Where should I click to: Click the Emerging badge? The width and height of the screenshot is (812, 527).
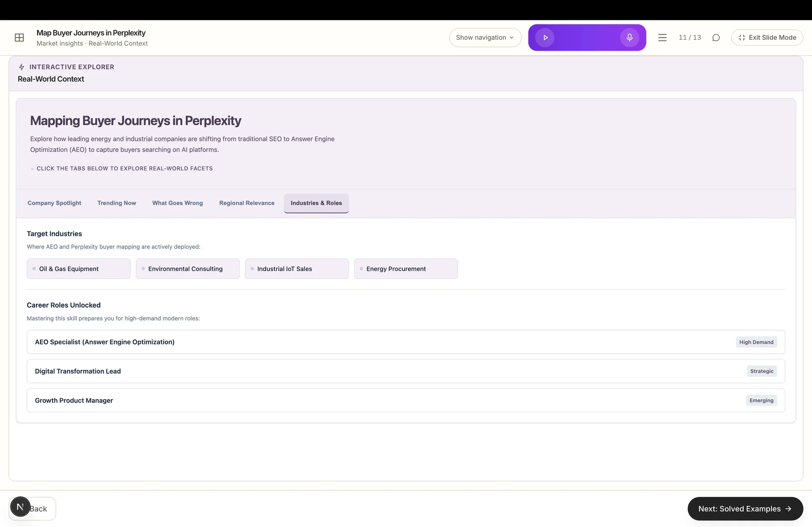[x=761, y=400]
